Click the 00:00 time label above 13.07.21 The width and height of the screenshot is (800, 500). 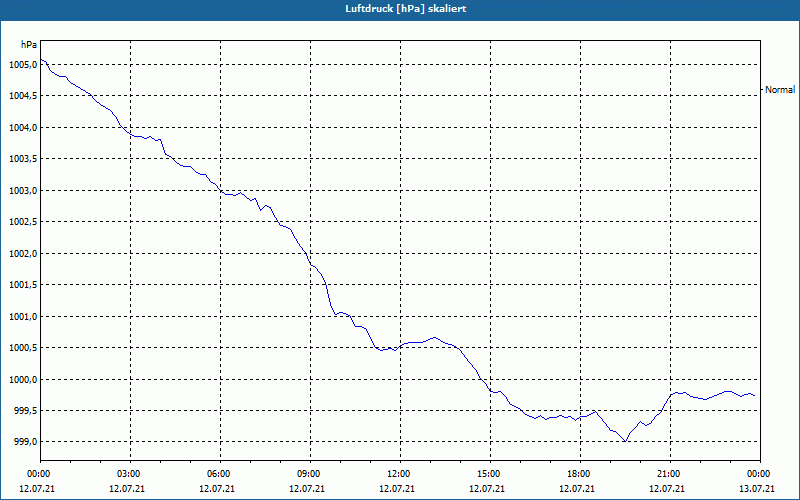pos(757,474)
